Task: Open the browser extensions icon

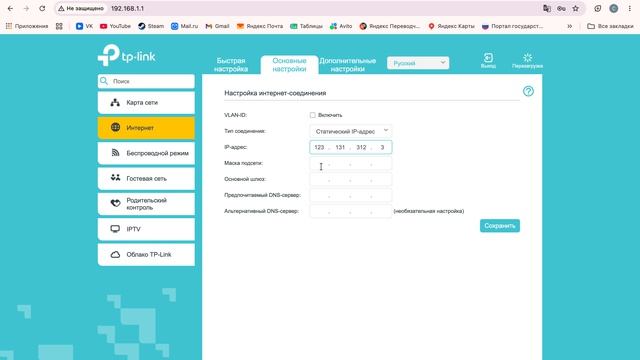Action: click(x=598, y=9)
